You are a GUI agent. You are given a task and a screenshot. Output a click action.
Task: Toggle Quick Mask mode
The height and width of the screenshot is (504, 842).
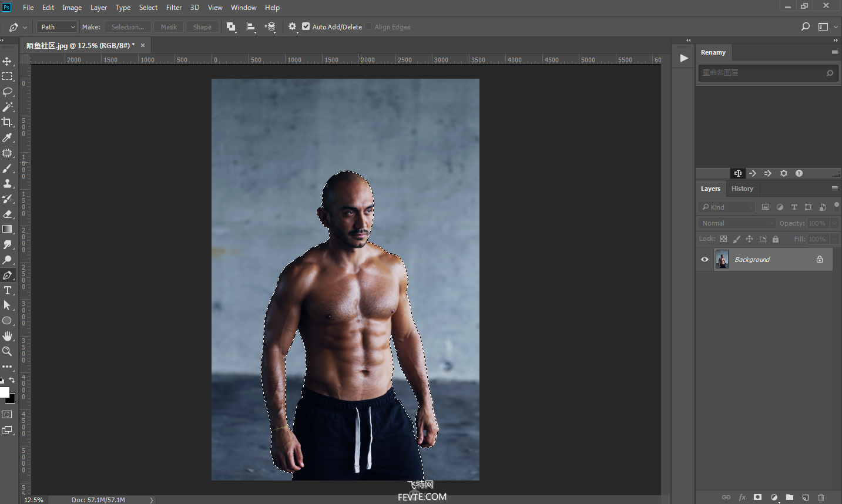coord(7,414)
